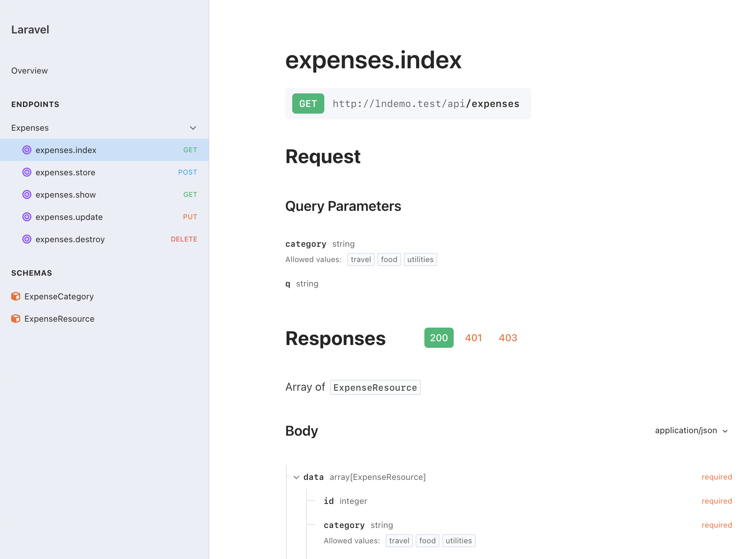Click the ExpenseResource schema reference link

[x=375, y=388]
